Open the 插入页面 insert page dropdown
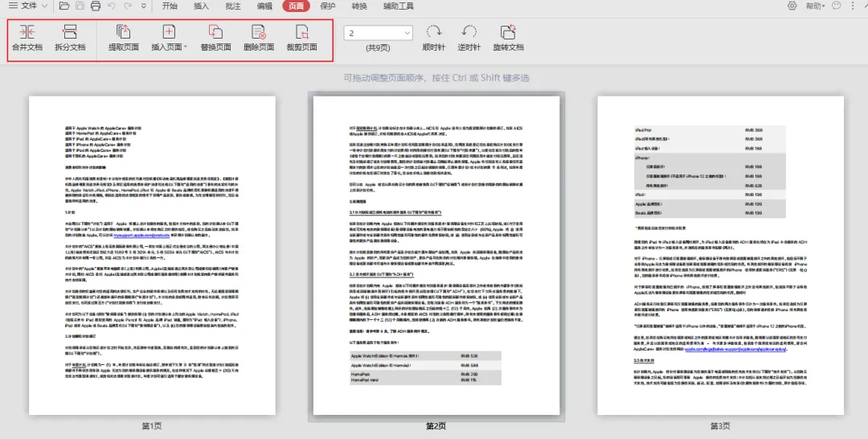The image size is (868, 439). (x=169, y=39)
